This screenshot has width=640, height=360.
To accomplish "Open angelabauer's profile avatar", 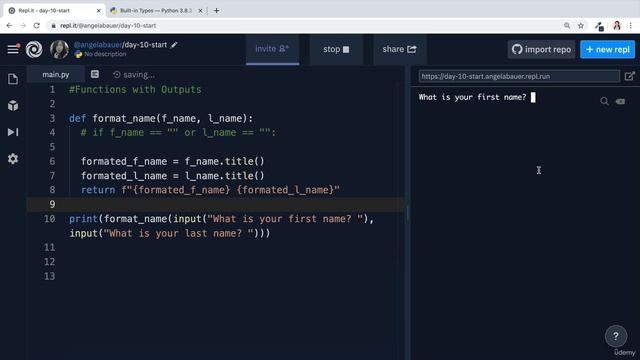I will 60,49.
